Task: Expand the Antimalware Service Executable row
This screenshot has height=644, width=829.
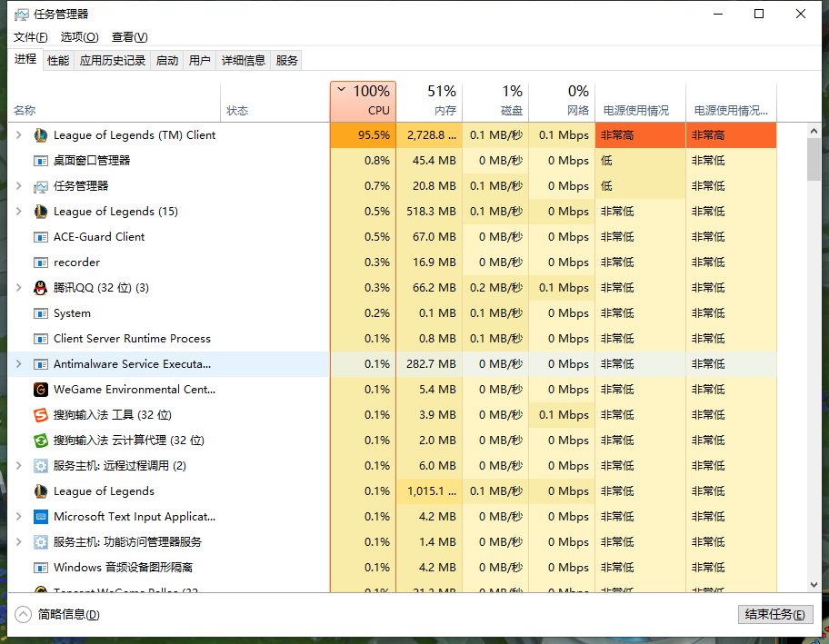Action: (x=19, y=364)
